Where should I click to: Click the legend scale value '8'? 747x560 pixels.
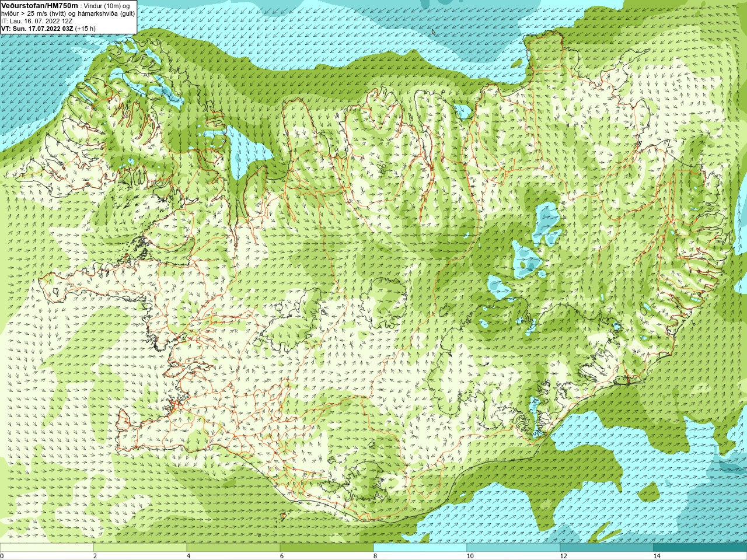375,556
